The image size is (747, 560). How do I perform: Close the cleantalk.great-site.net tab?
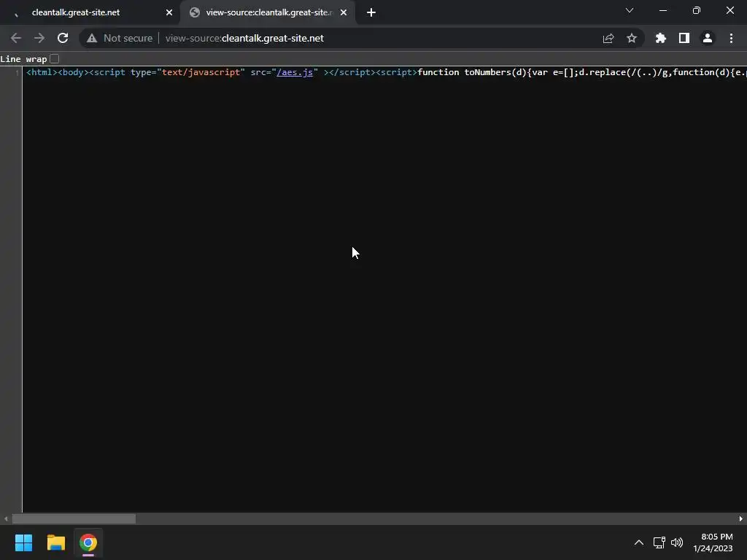point(169,12)
